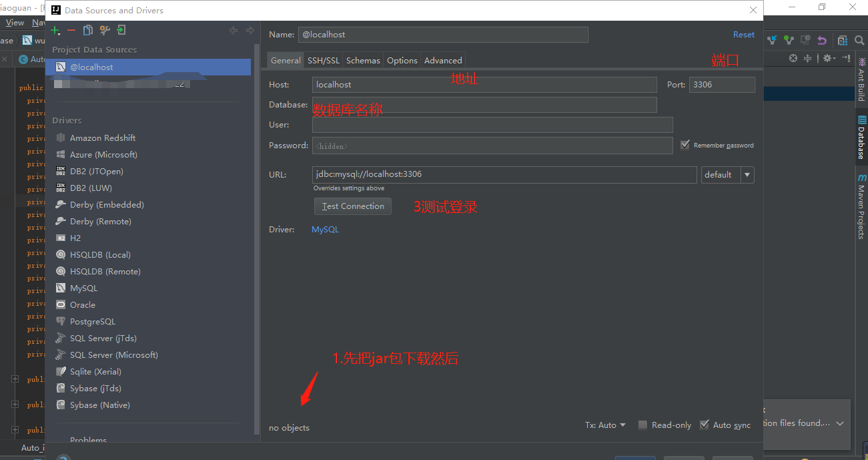Screen dimensions: 868x460
Task: Switch to the Schemas tab
Action: click(363, 60)
